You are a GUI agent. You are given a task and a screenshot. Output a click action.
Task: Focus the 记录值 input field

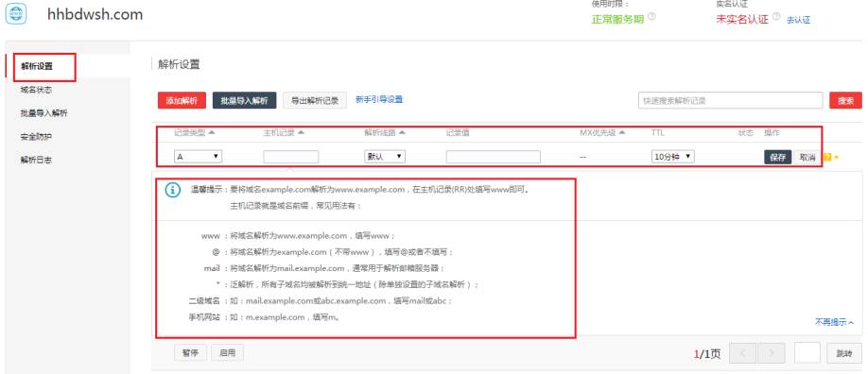(494, 157)
